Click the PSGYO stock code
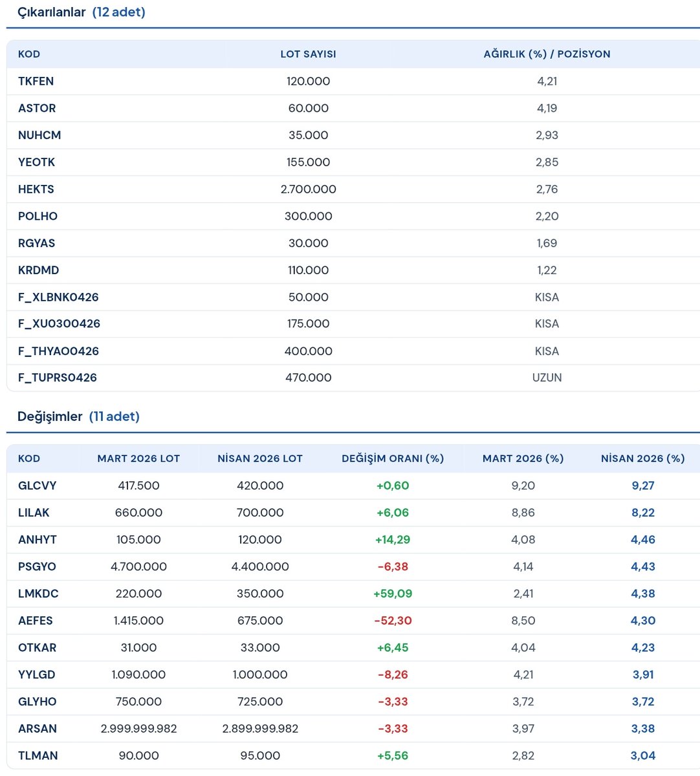 click(37, 566)
